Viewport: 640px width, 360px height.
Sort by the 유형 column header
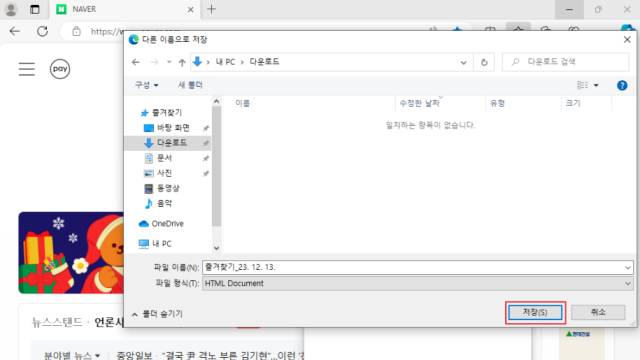(x=497, y=103)
